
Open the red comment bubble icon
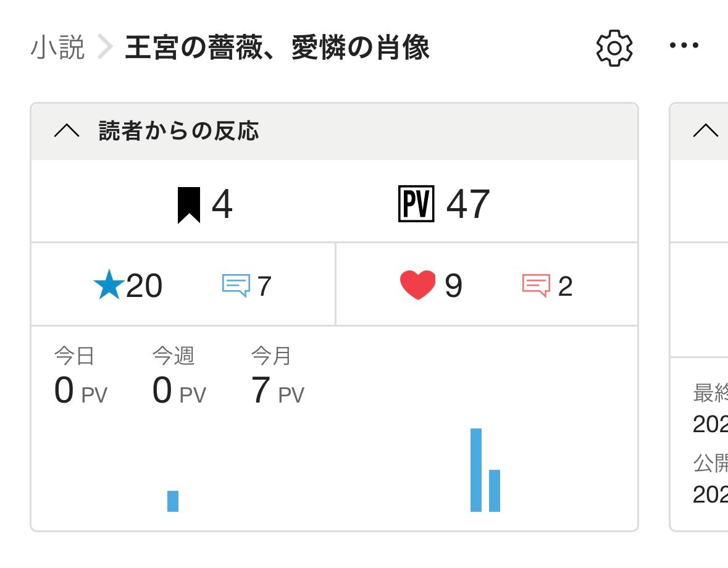click(x=535, y=286)
